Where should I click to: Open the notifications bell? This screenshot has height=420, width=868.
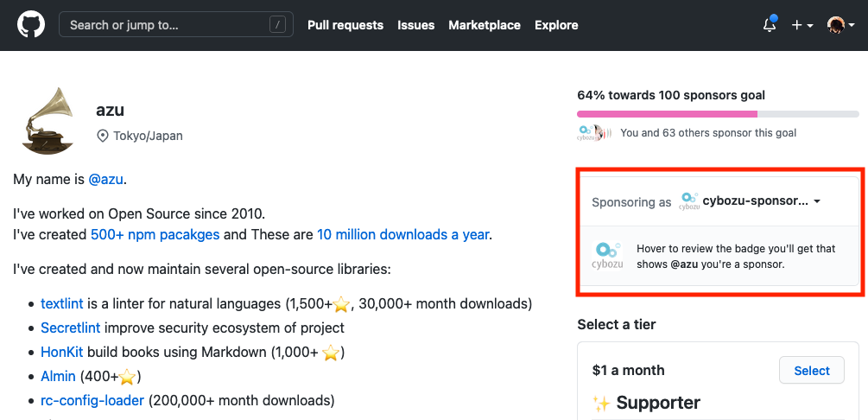770,24
